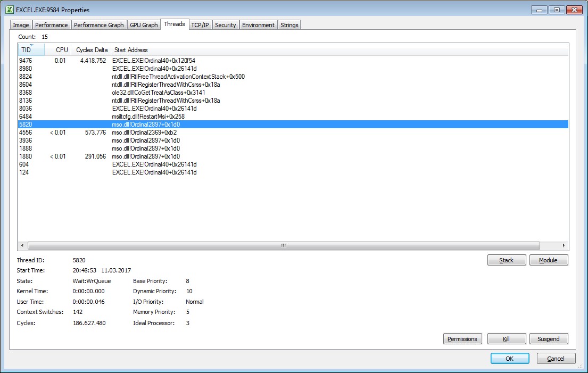
Task: Select thread row 124
Action: 293,172
